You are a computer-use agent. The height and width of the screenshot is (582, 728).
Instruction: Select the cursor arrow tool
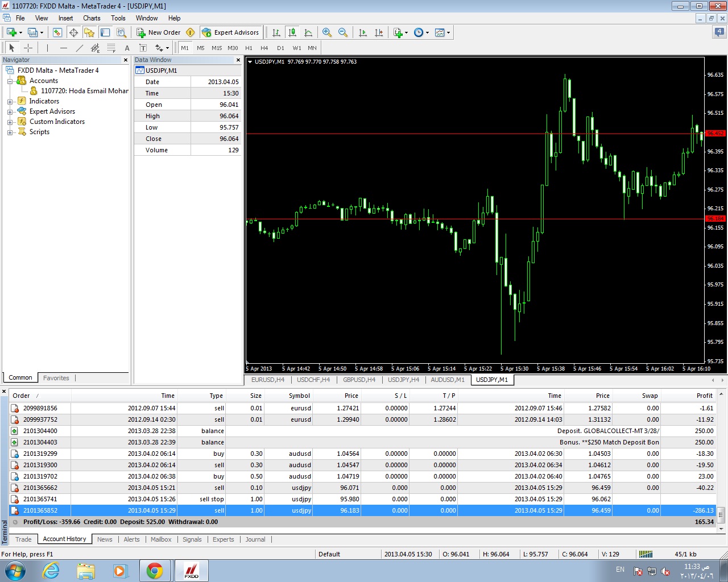click(x=12, y=48)
